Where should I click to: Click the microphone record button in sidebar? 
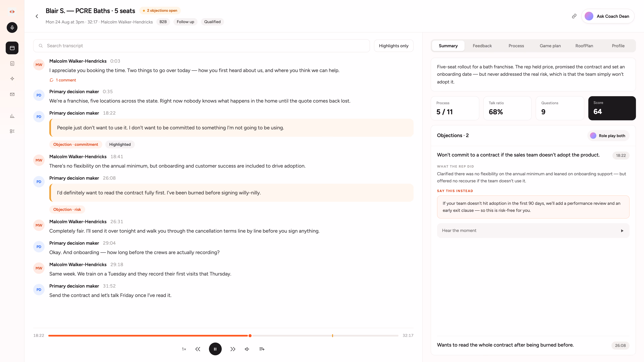pyautogui.click(x=12, y=27)
